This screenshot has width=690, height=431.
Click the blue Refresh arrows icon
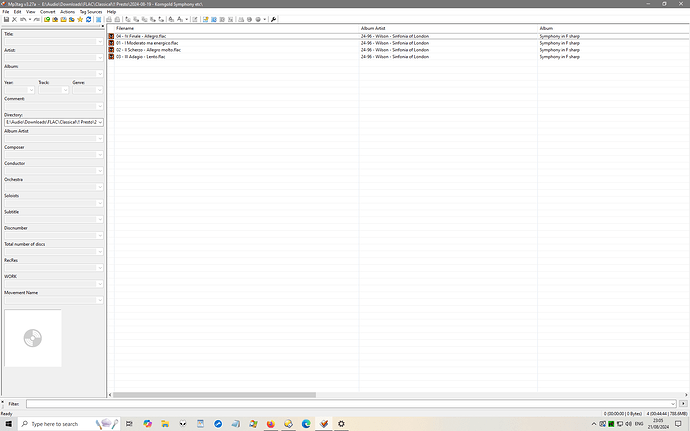(x=88, y=19)
